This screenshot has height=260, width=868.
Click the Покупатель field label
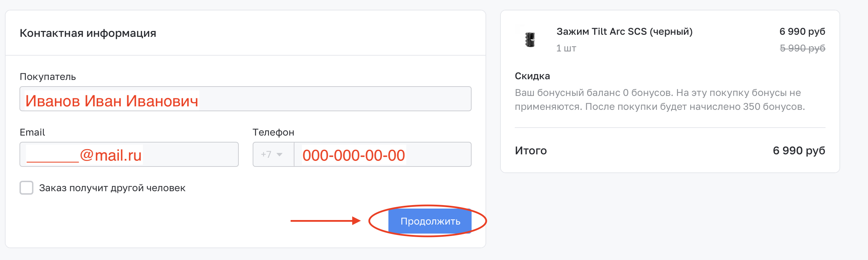(48, 77)
